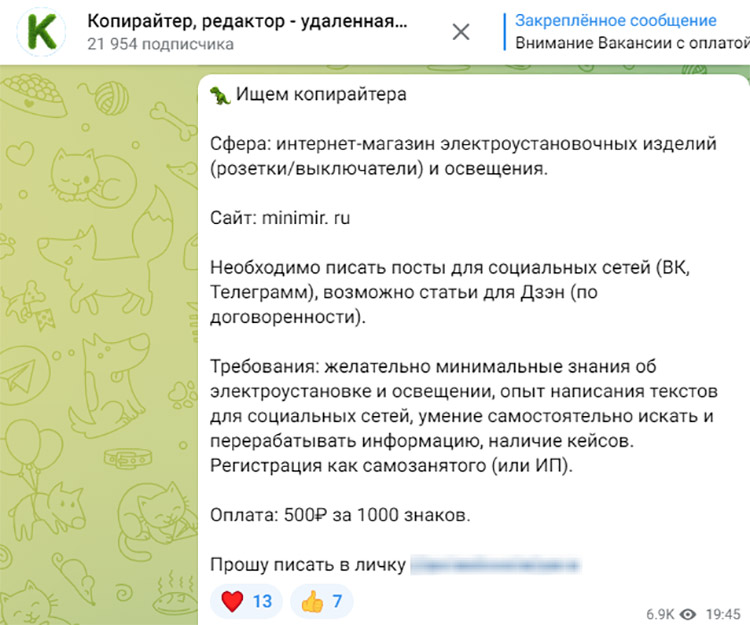Click the 6.9K view counter
Viewport: 750px width, 625px height.
(x=660, y=612)
